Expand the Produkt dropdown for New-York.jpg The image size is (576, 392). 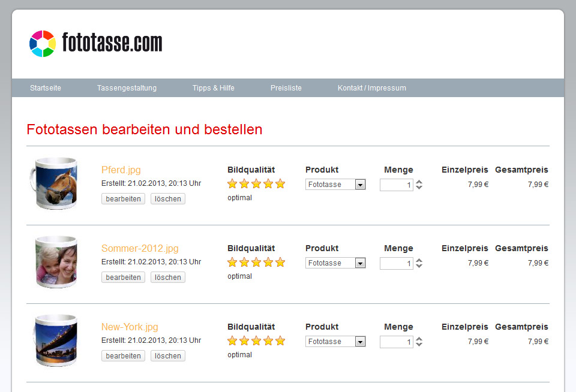point(360,342)
